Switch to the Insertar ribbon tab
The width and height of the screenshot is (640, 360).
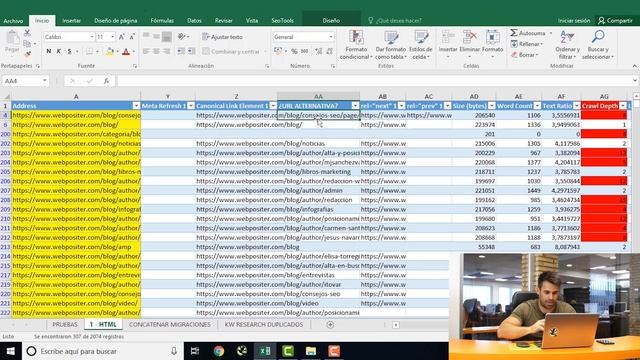pyautogui.click(x=71, y=20)
